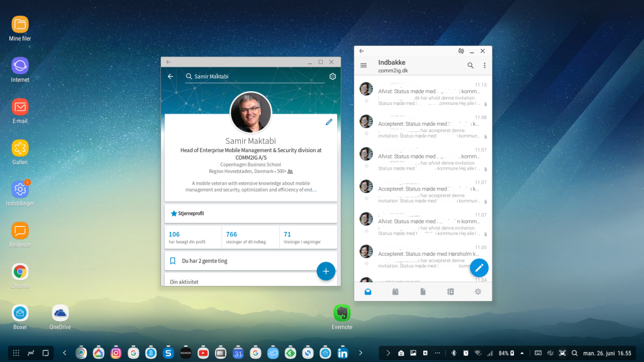644x362 pixels.
Task: Open settings tab in Boxer bottom bar
Action: coord(478,292)
